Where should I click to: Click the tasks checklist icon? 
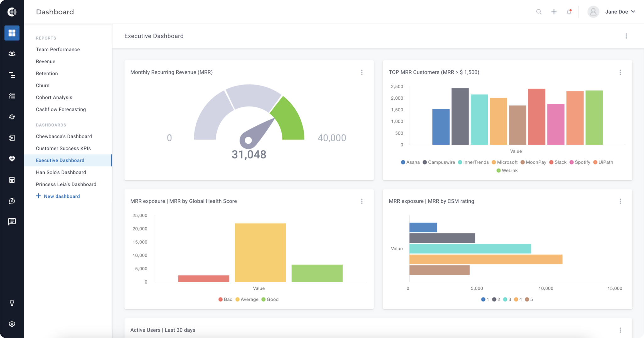click(12, 96)
